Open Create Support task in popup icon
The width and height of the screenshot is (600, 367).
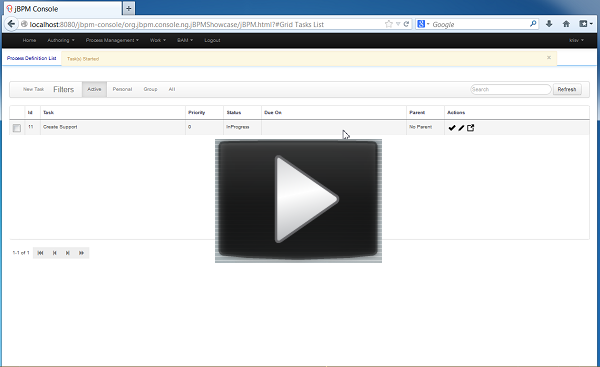pyautogui.click(x=470, y=128)
